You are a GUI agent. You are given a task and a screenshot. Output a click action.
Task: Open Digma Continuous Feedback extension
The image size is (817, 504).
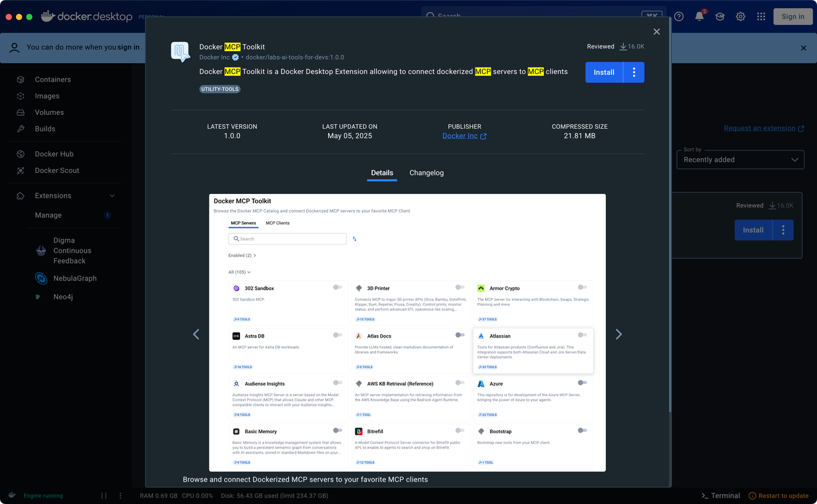(71, 251)
